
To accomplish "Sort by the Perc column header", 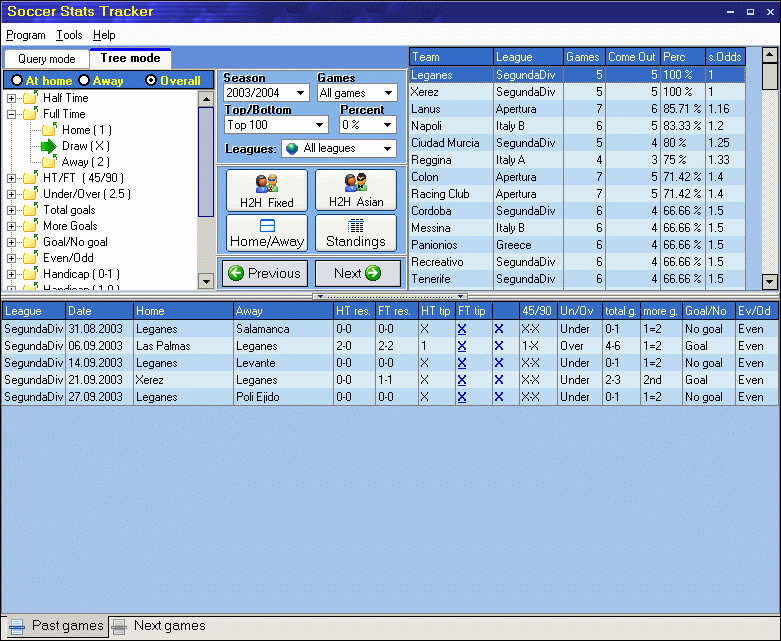I will [682, 57].
